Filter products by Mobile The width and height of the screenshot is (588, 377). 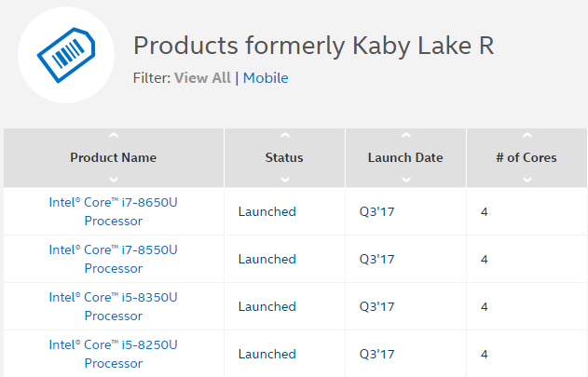click(x=266, y=78)
